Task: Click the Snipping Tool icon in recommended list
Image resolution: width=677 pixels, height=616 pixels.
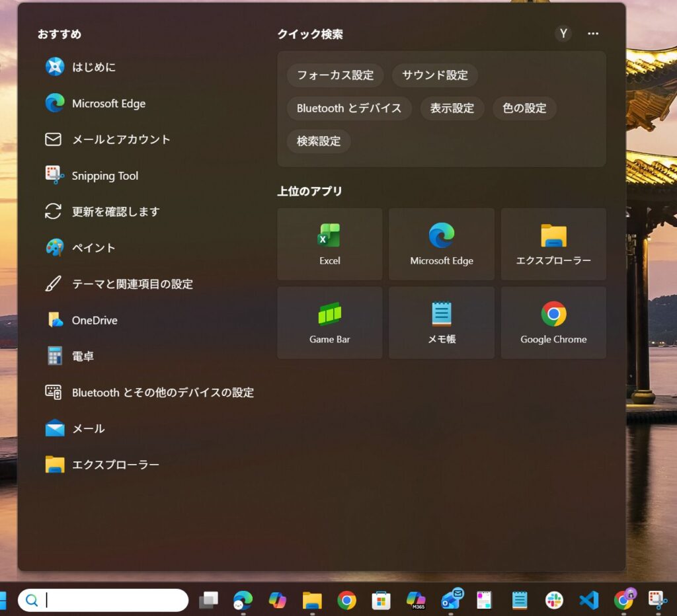Action: pos(54,175)
